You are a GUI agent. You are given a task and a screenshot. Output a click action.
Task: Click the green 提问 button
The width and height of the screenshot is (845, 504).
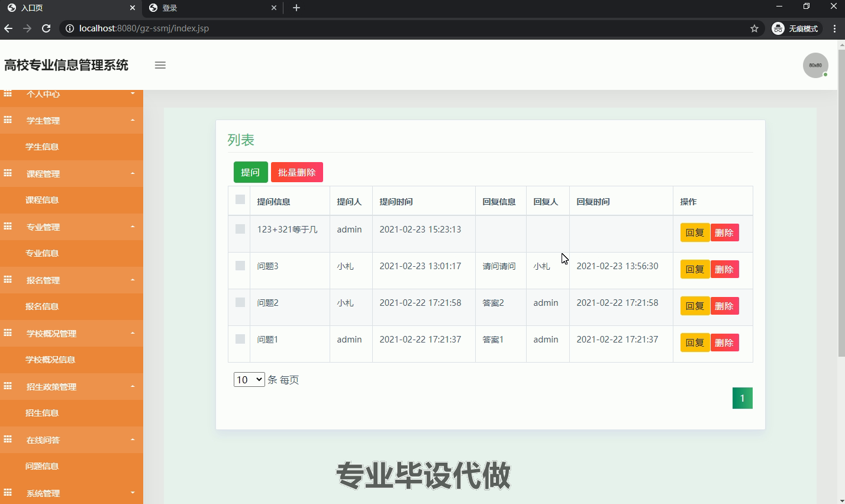[251, 172]
